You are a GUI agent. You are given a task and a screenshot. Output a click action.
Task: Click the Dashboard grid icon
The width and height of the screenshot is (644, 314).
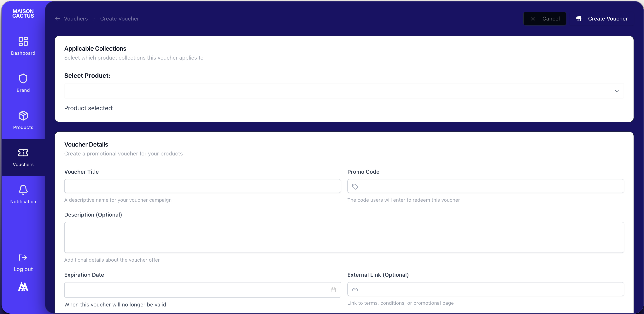tap(23, 41)
